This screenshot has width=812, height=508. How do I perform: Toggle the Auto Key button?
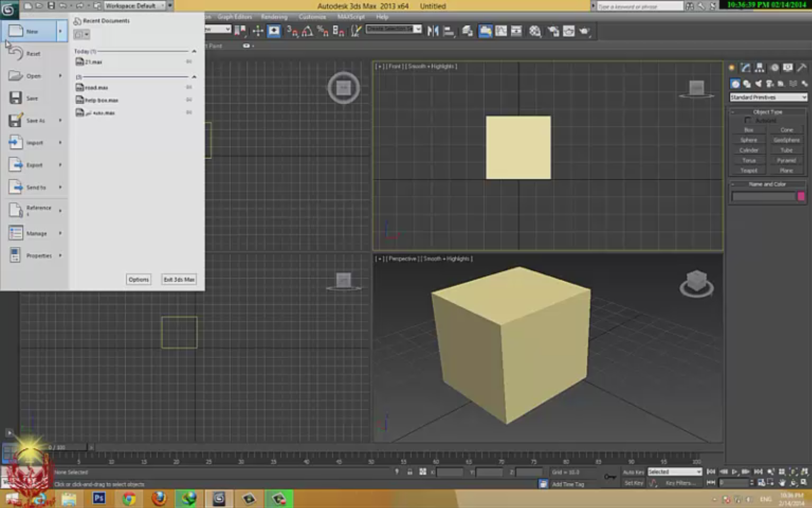point(633,472)
